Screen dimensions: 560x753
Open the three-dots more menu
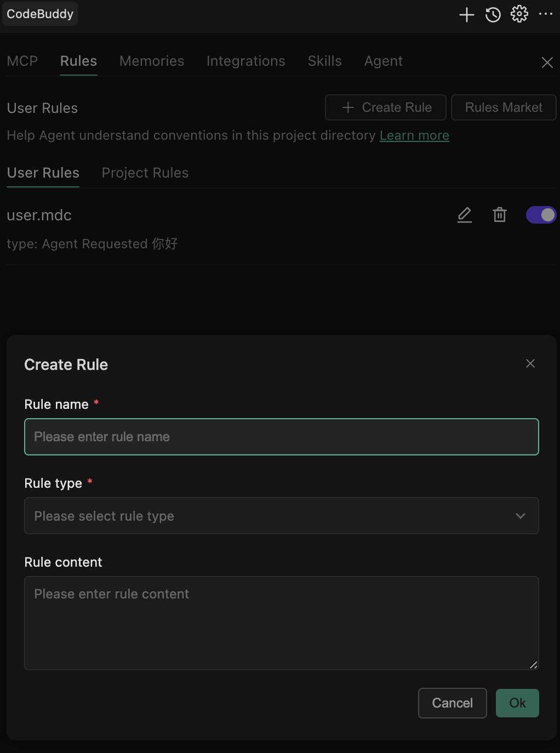tap(546, 14)
